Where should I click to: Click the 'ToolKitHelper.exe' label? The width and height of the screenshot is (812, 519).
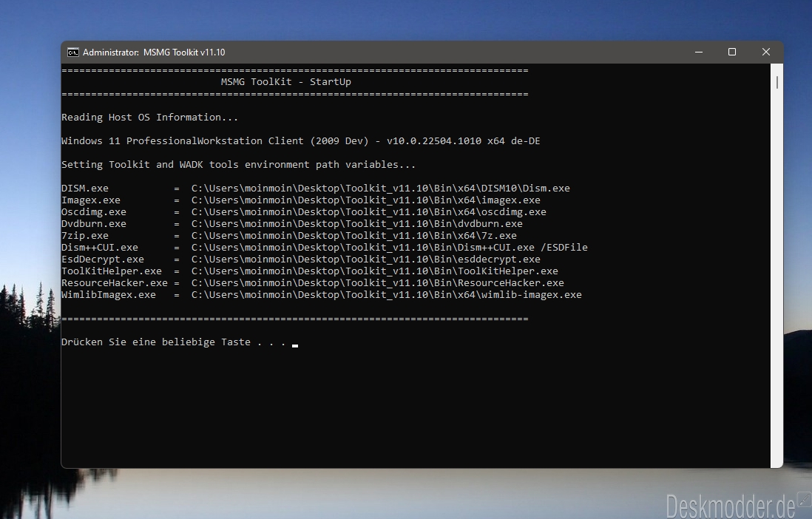(112, 271)
